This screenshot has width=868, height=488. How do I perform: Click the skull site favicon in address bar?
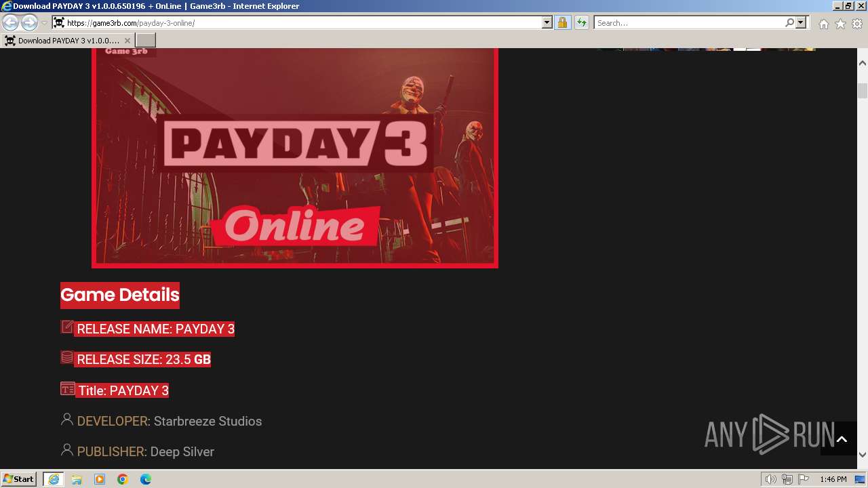point(59,22)
